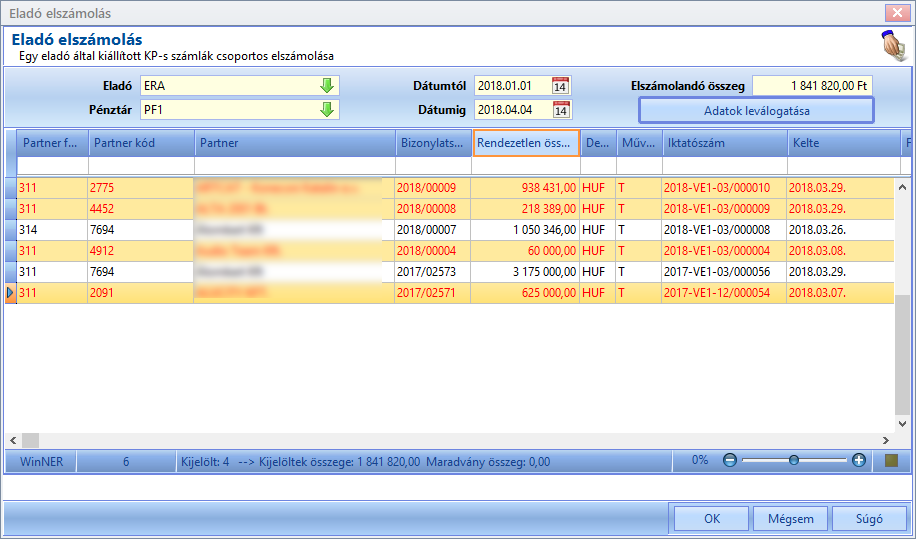Expand the Pénztár dropdown green arrow
Screen dimensions: 916x539
[327, 110]
